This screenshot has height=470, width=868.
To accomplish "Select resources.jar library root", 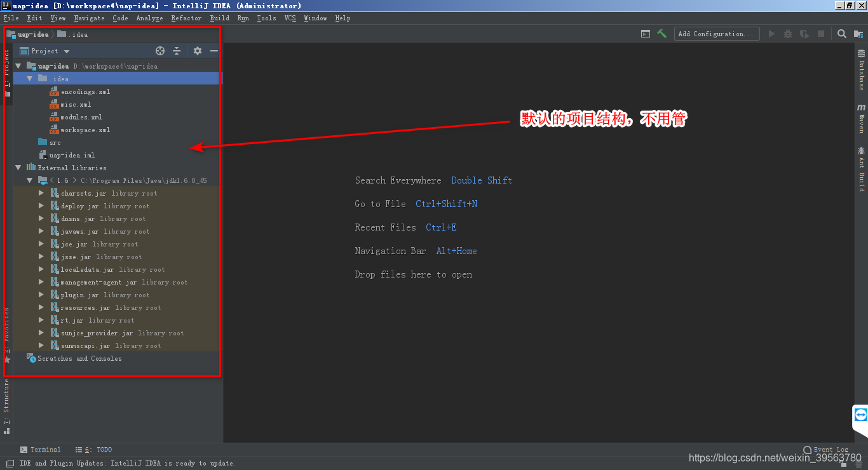I will point(111,307).
